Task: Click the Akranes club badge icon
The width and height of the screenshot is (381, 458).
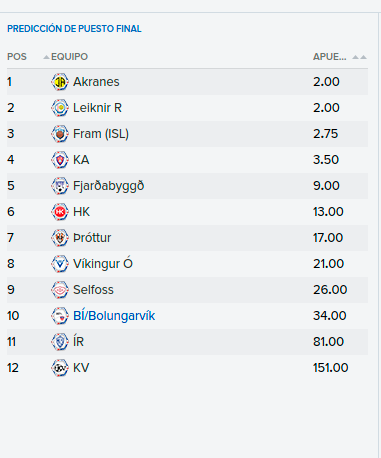Action: (60, 82)
